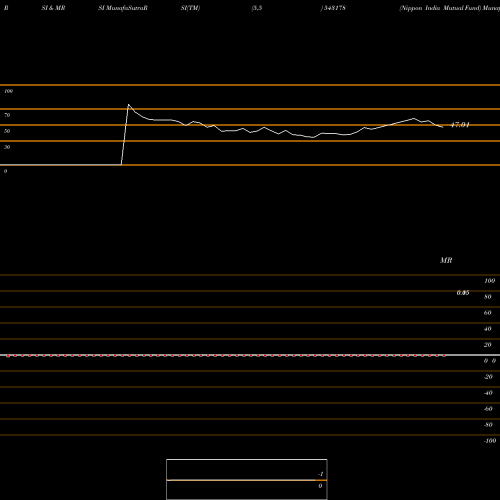Click the ')543178' code in header
This screenshot has width=500, height=500.
[x=333, y=8]
